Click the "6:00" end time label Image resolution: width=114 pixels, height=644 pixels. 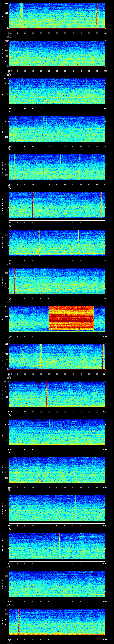pyautogui.click(x=105, y=184)
